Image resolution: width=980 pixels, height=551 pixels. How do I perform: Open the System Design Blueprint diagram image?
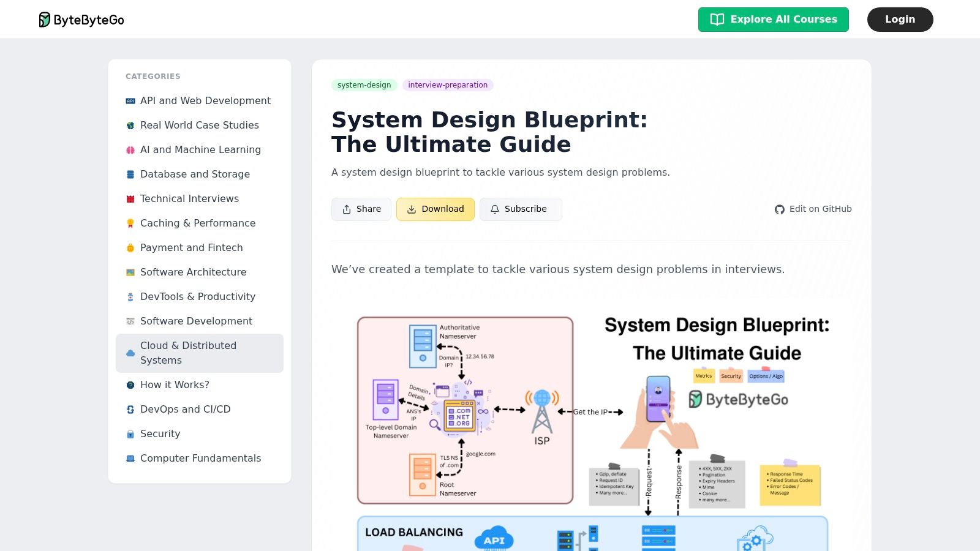click(x=592, y=425)
